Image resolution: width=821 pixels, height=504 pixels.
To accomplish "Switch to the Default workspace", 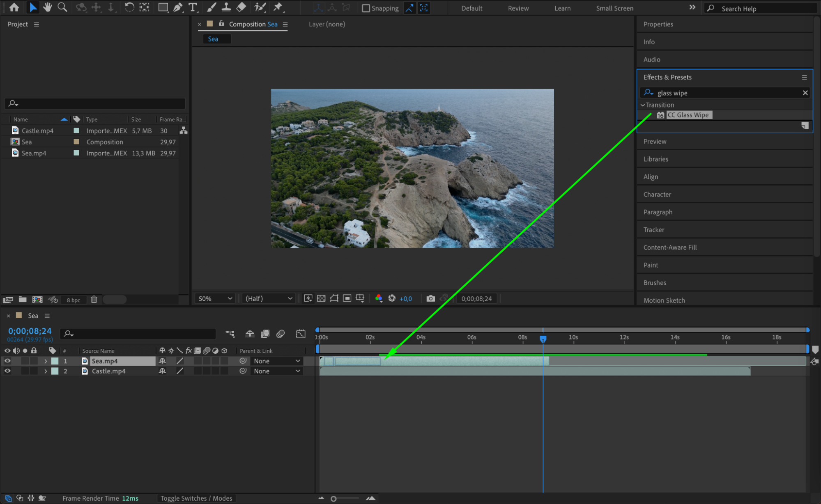I will 471,8.
